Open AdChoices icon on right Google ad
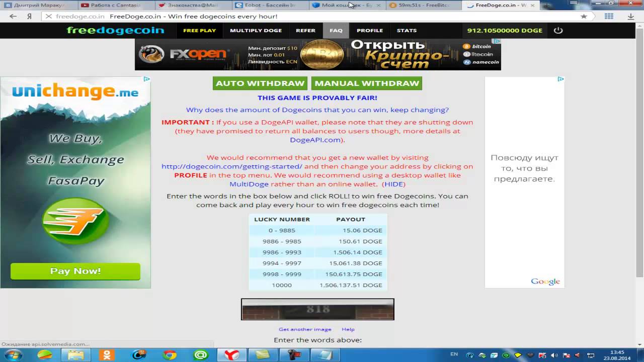This screenshot has width=644, height=362. (x=560, y=79)
